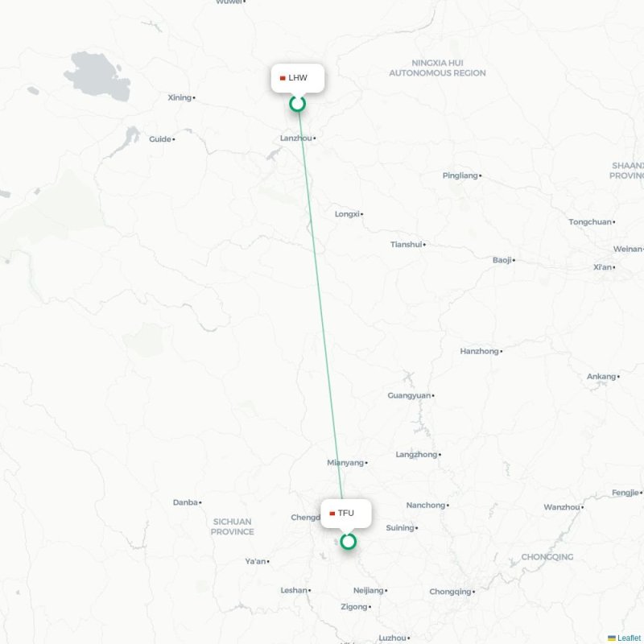Click the red flag icon beside LHW
644x644 pixels.
[x=283, y=78]
